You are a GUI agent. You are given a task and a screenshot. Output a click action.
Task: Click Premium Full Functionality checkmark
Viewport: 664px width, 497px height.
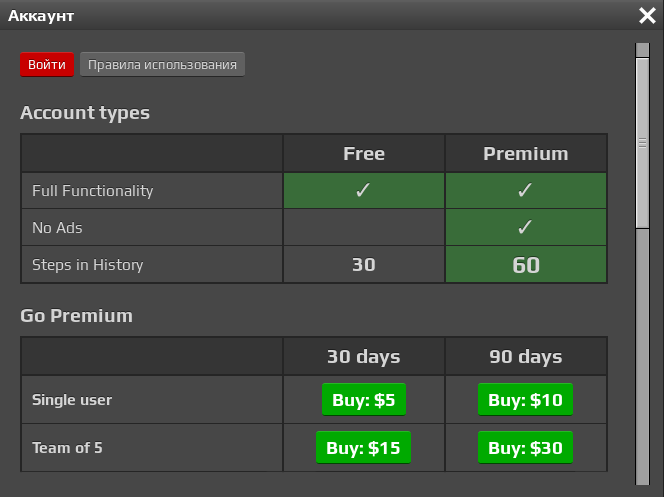pos(525,190)
